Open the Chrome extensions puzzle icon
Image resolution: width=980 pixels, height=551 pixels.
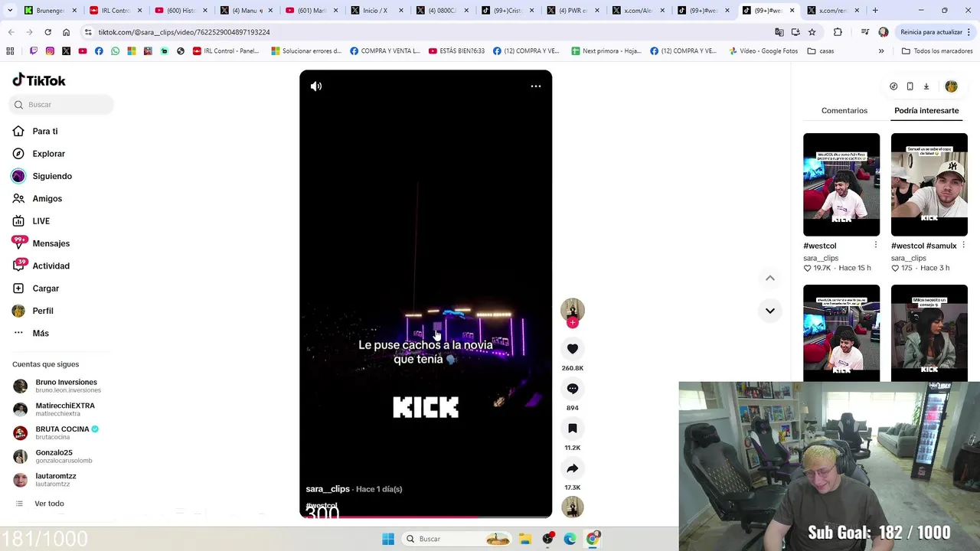tap(838, 32)
